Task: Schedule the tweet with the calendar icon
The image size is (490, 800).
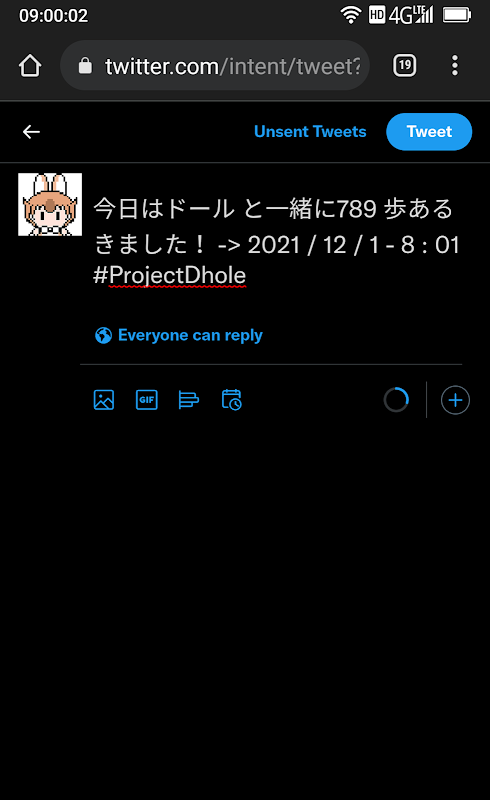Action: coord(232,399)
